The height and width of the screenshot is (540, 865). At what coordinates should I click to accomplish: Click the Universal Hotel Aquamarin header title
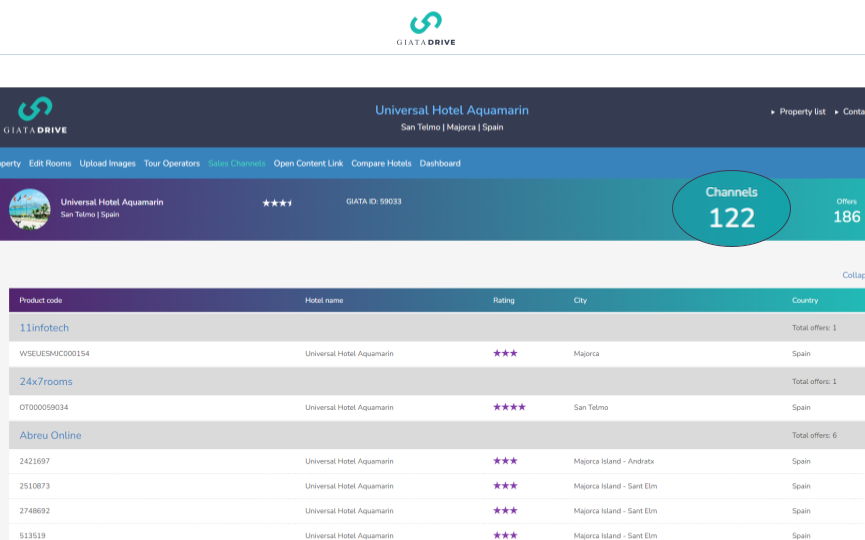tap(451, 110)
